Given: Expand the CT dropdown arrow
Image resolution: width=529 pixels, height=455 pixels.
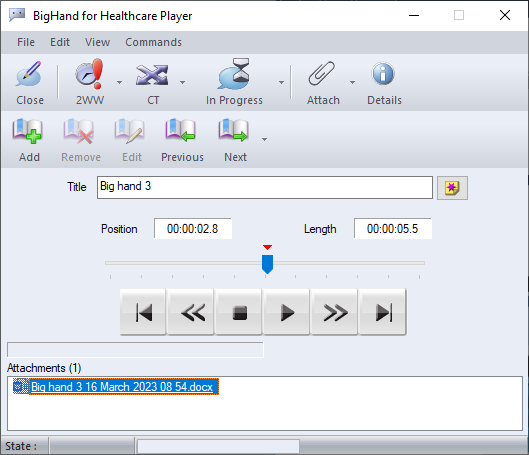Looking at the screenshot, I should click(x=182, y=82).
